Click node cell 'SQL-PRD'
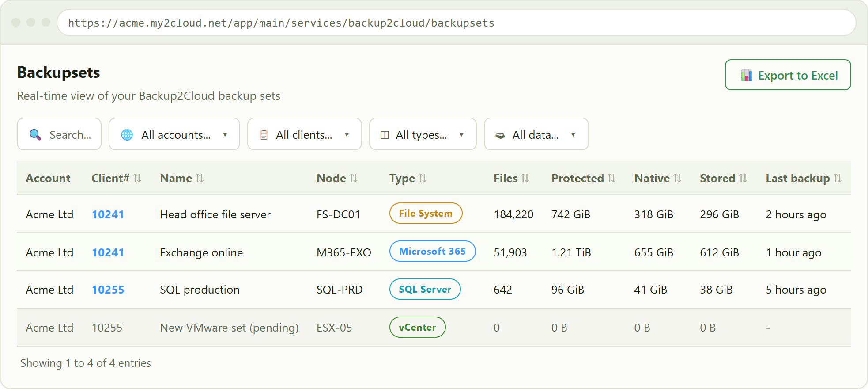This screenshot has height=389, width=868. 340,290
